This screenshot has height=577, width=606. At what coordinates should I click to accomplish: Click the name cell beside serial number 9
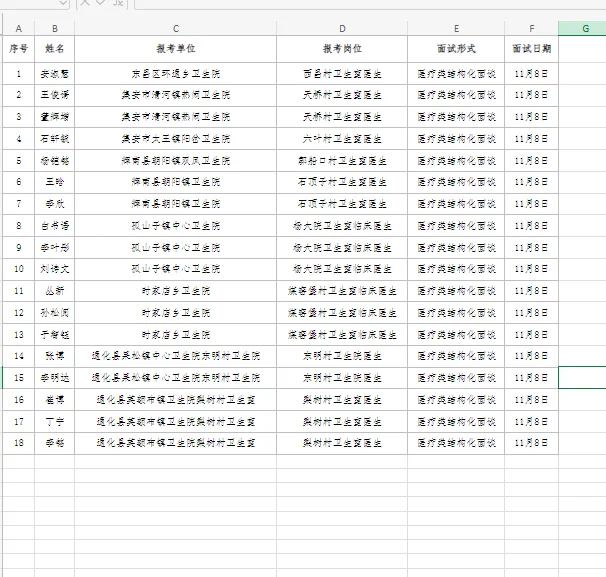pos(54,248)
